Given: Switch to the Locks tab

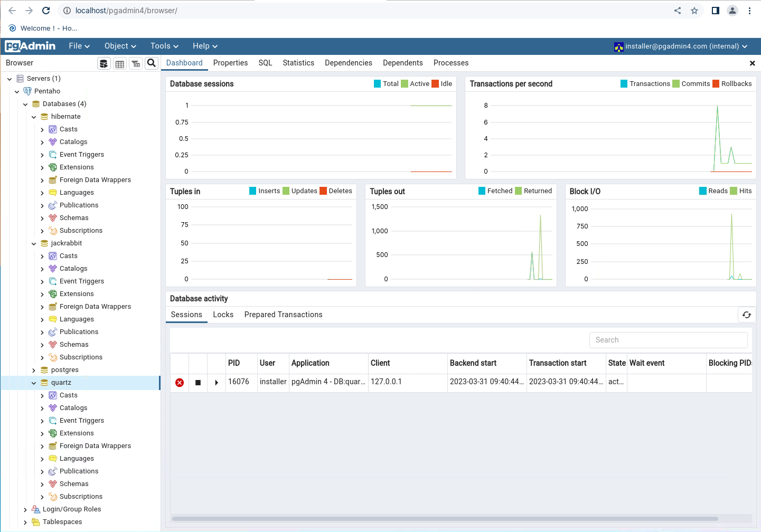Looking at the screenshot, I should tap(223, 315).
